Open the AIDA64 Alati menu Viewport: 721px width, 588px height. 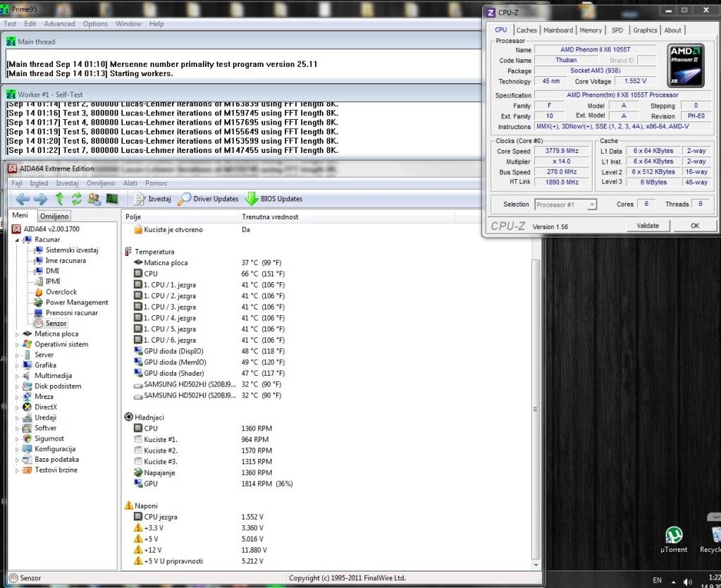point(130,183)
